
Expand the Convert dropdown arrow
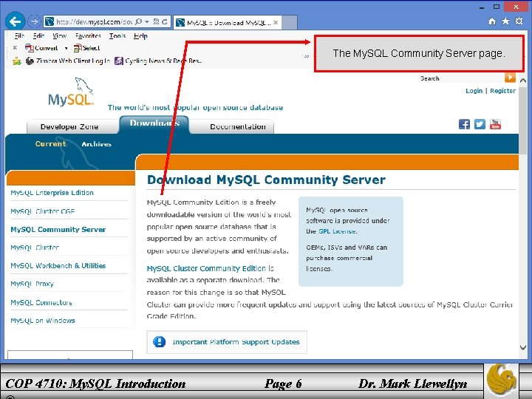[x=66, y=48]
